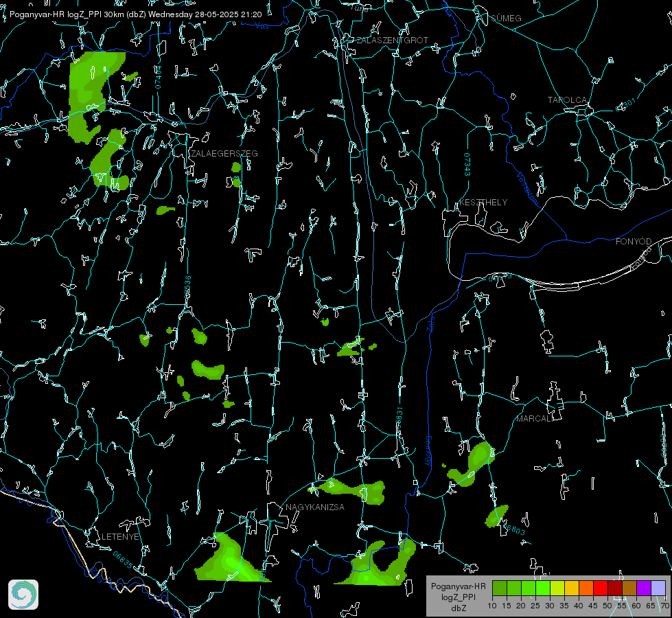Click the TAPOLCA city label
The width and height of the screenshot is (672, 618).
pyautogui.click(x=567, y=100)
